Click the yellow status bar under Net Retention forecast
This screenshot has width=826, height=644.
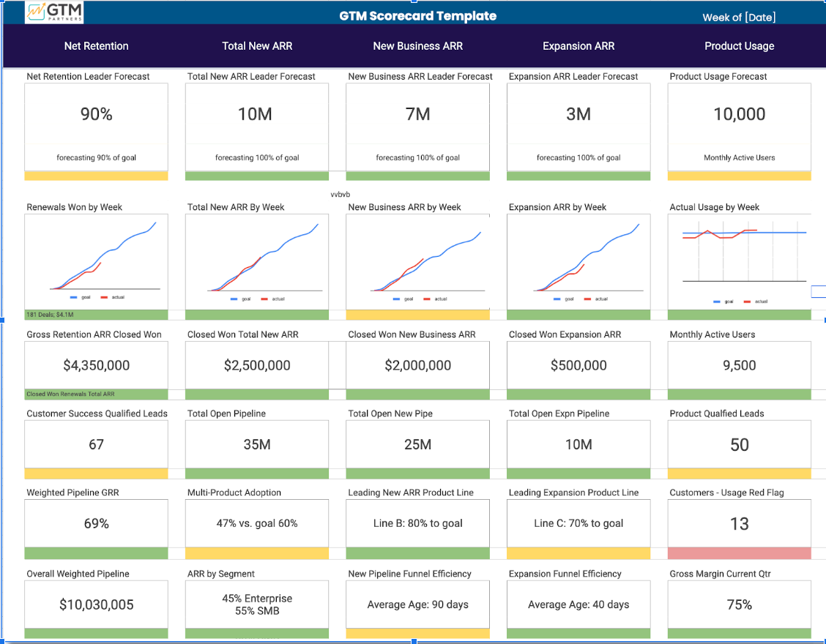[96, 176]
